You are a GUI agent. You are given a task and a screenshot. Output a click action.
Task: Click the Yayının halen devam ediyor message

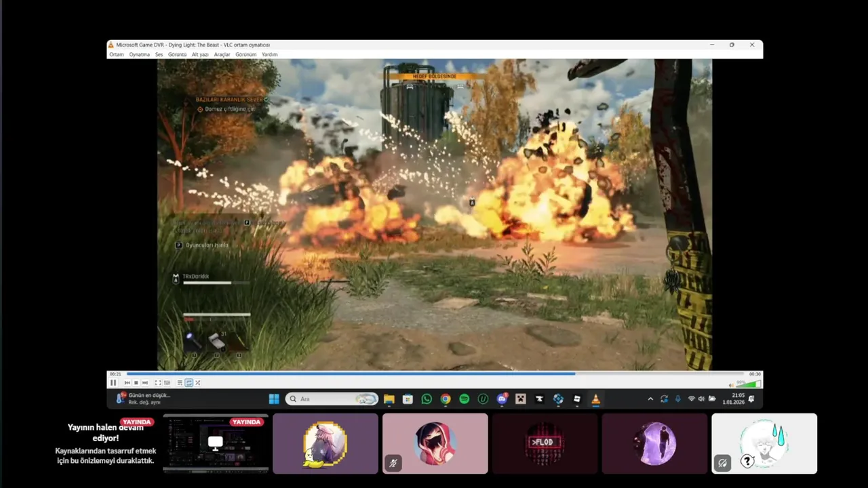coord(105,432)
